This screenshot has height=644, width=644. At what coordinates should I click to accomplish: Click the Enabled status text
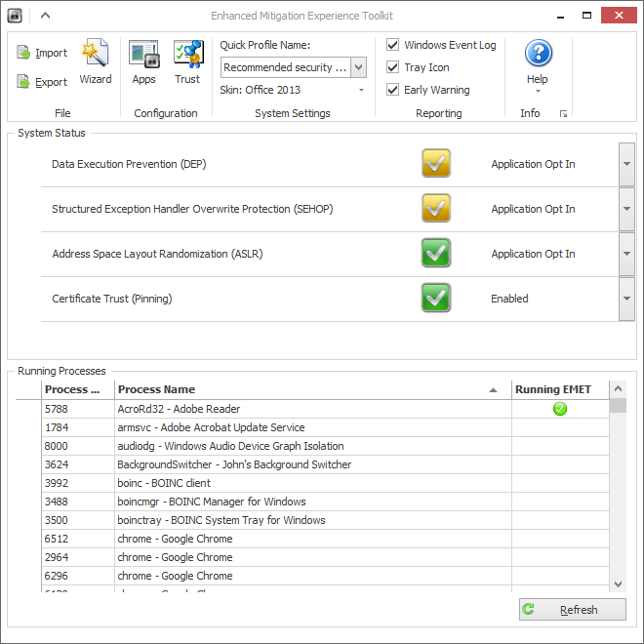509,299
